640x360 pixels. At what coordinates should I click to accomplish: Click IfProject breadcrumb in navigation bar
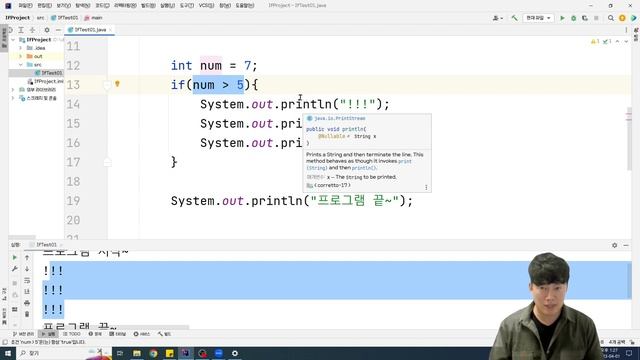tap(18, 18)
